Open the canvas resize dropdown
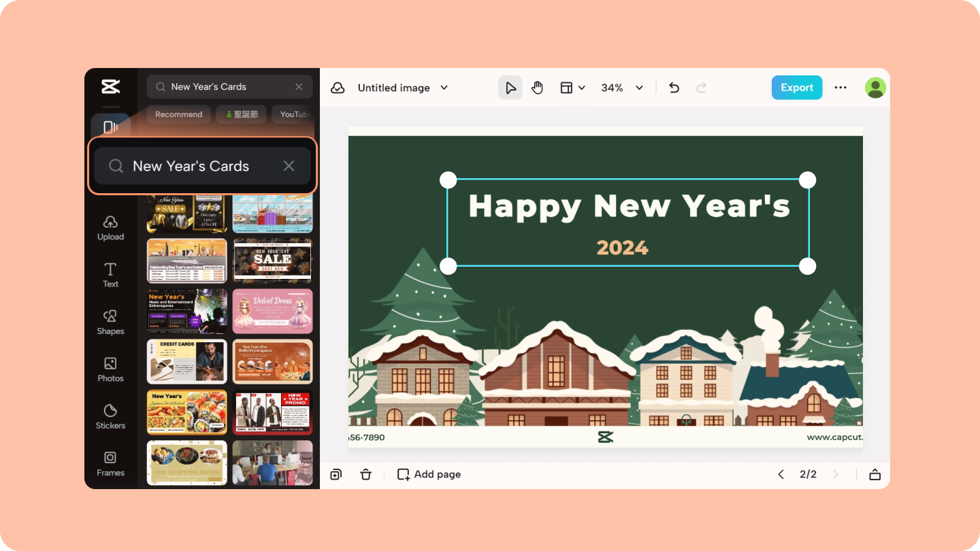980x551 pixels. pos(572,87)
